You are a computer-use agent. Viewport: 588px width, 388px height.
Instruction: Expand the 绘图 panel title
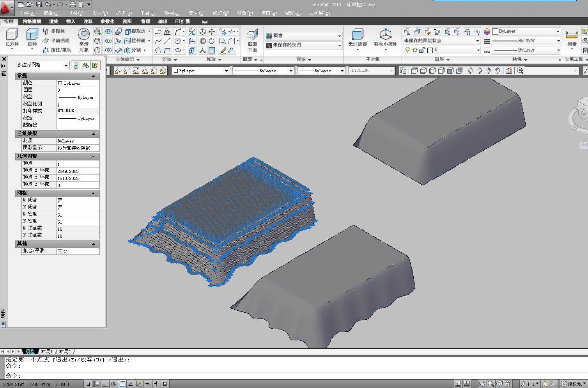tap(170, 59)
